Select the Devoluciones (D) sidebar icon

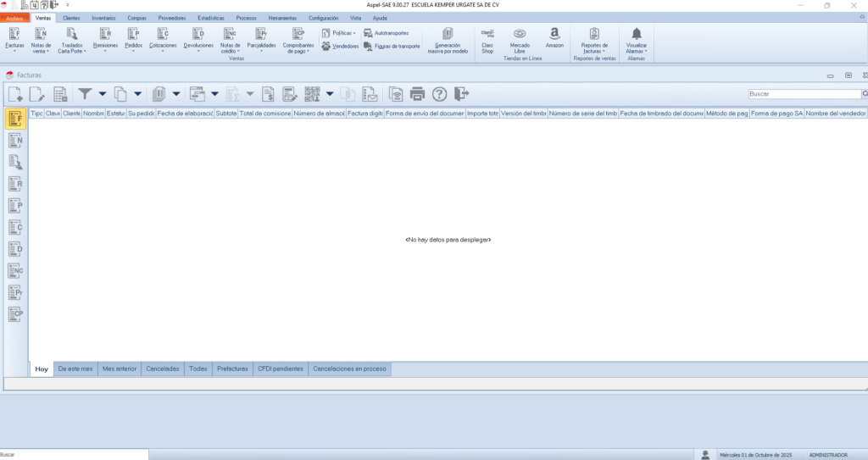tap(16, 249)
